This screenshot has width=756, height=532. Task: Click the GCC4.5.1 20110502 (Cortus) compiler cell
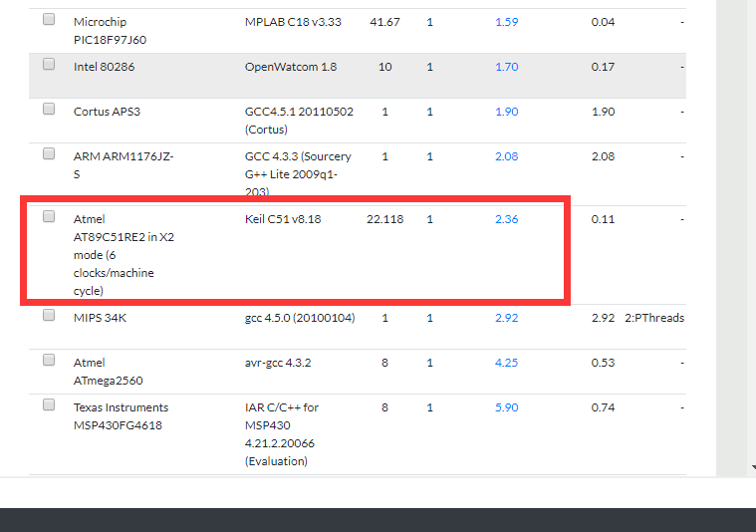299,121
